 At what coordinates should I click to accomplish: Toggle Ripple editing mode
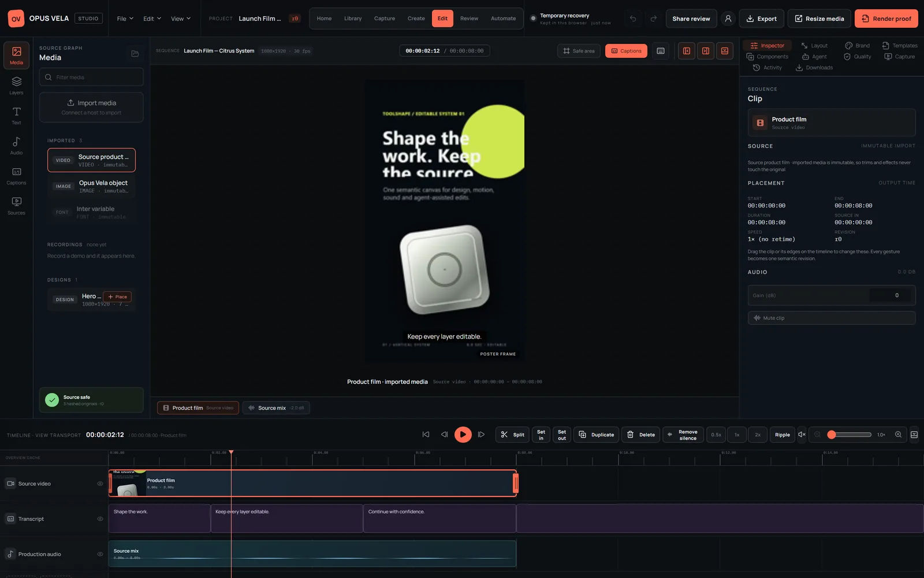(782, 435)
